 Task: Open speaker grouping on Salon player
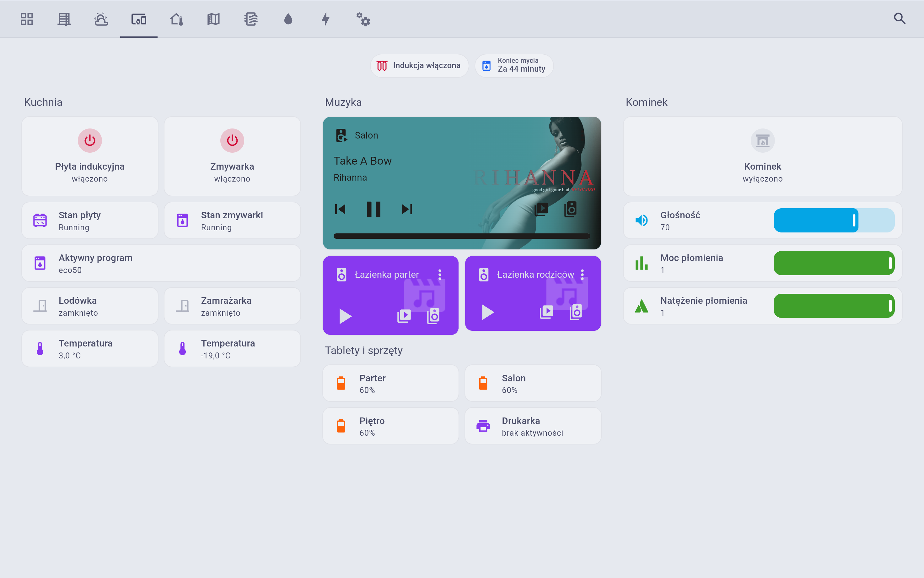click(570, 209)
